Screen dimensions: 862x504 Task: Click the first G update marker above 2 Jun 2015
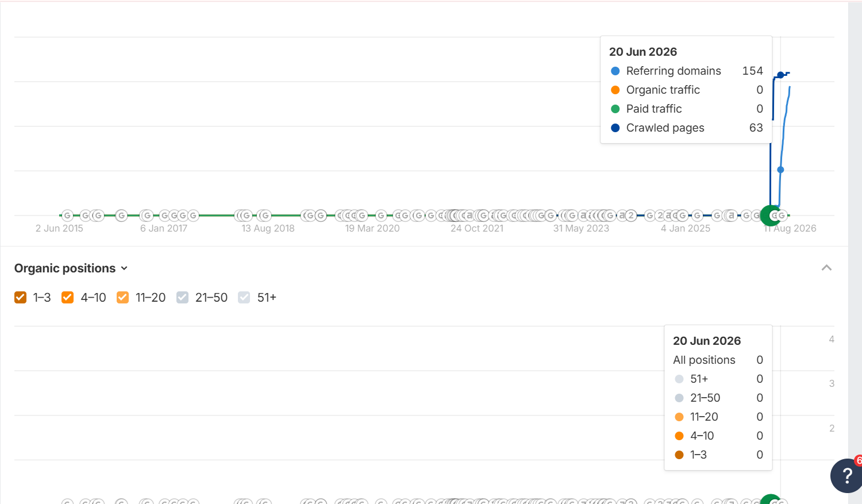pos(67,216)
